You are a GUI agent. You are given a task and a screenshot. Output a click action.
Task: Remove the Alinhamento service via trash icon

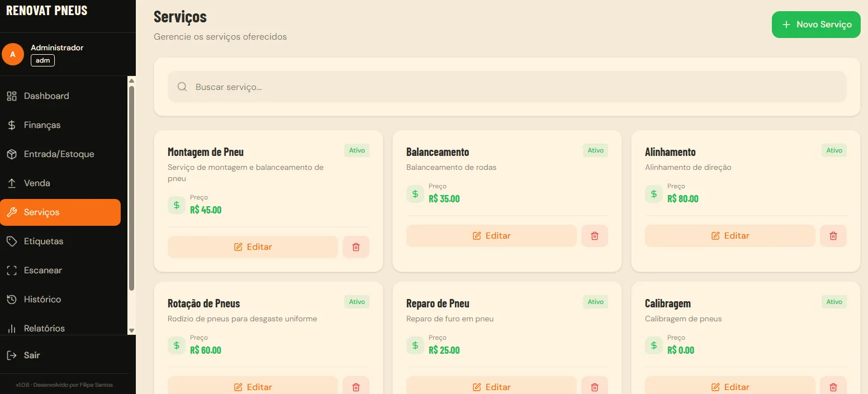click(x=833, y=236)
